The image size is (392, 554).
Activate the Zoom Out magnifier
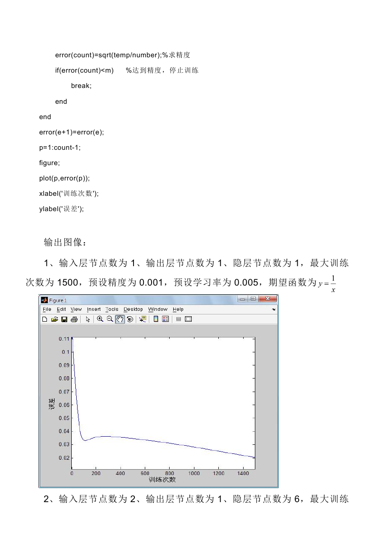(x=110, y=319)
